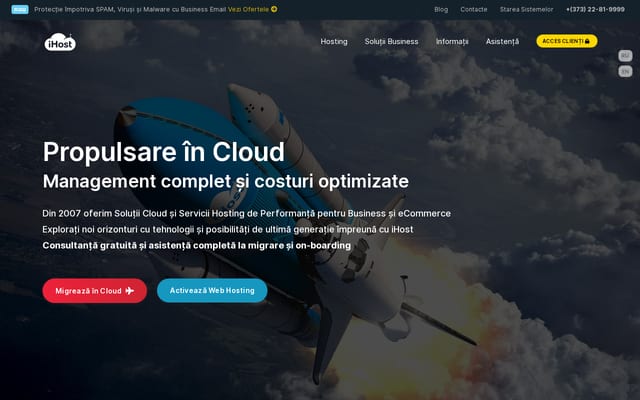Open the Vezi Ofertele link
Viewport: 640px width, 400px height.
point(252,9)
